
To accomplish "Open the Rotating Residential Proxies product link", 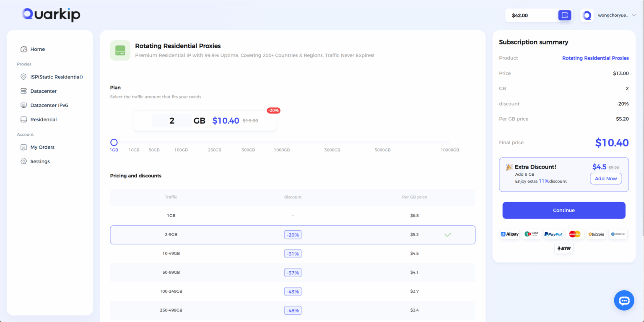I will (x=595, y=58).
